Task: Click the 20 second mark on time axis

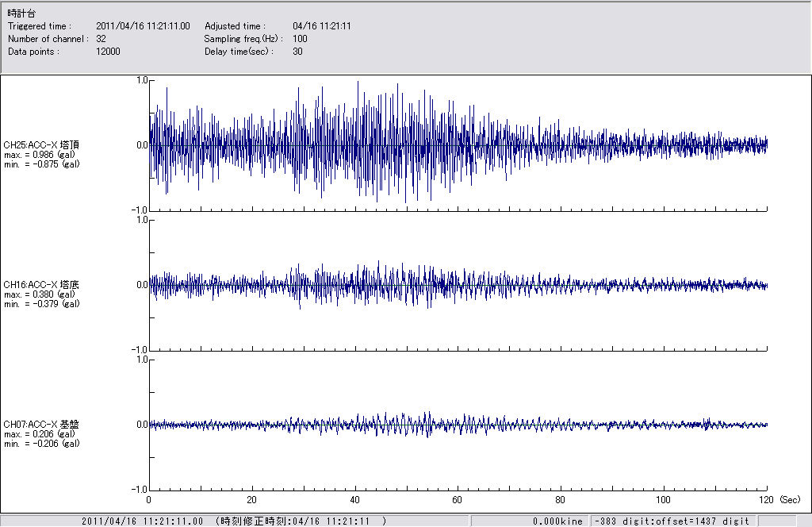Action: pos(251,500)
